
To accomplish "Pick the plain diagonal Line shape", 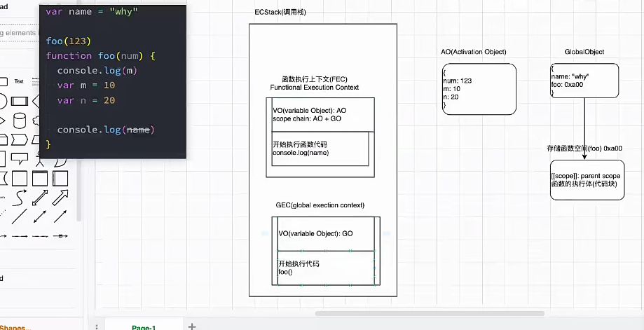I will pos(20,216).
